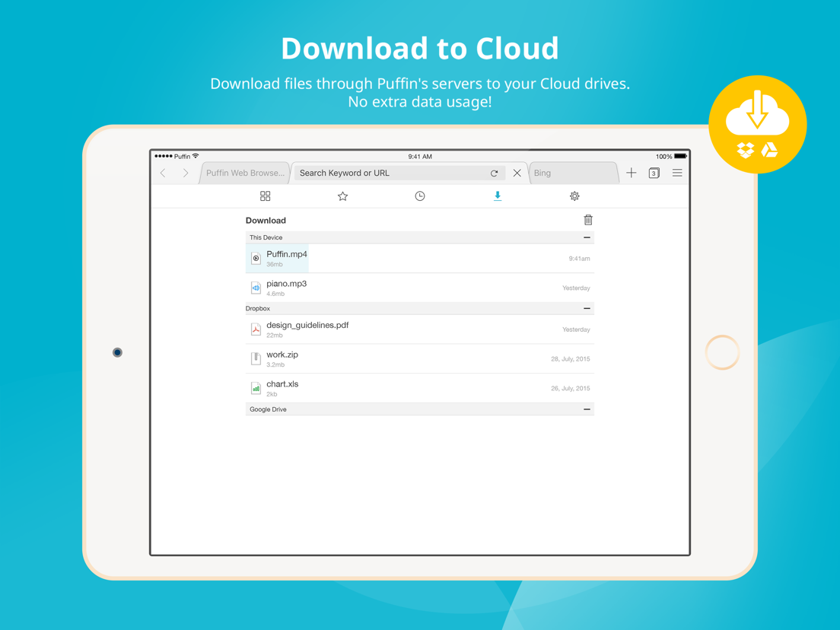Click the 9:41am timestamp of Puffin.mp4
The image size is (840, 630).
[579, 259]
